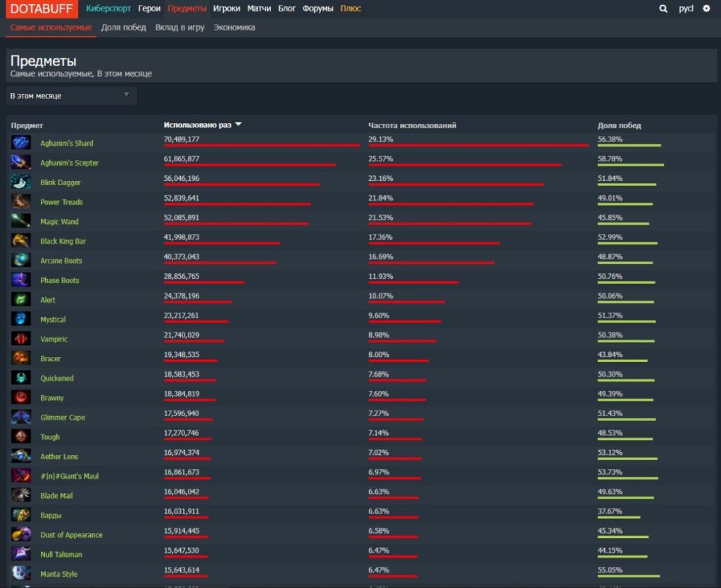Open the Black King Bar item icon
Viewport: 721px width, 588px height.
coord(20,242)
